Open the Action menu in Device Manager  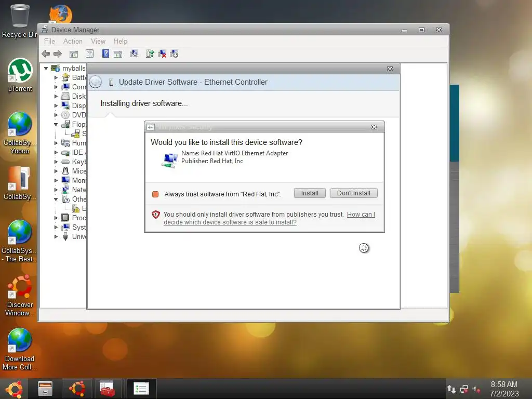pos(73,42)
